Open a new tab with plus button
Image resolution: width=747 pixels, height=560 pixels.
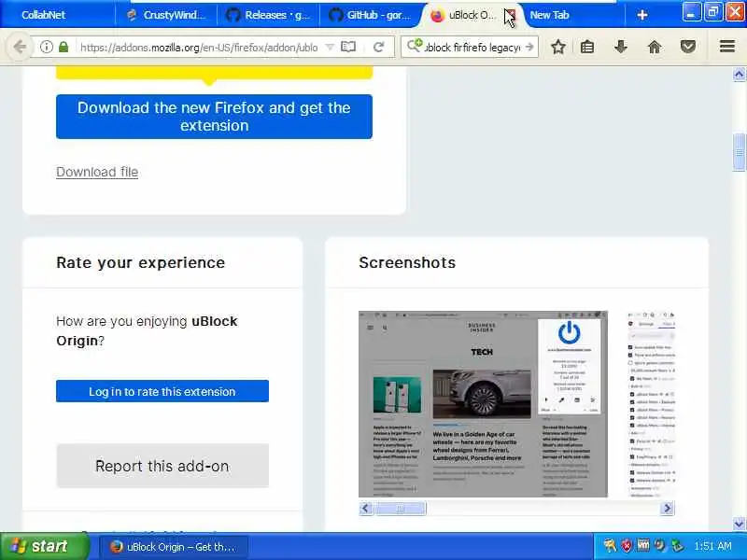tap(642, 15)
